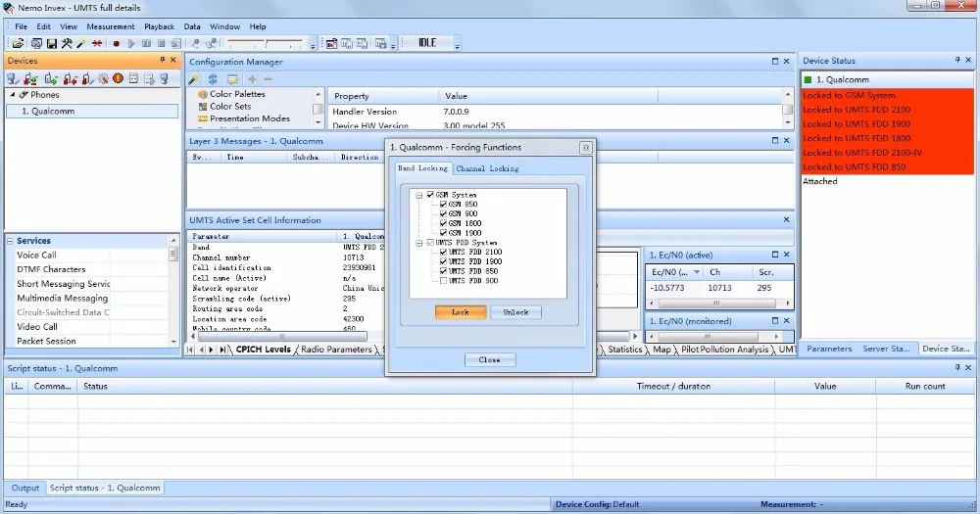This screenshot has width=980, height=514.
Task: Enable the UMTS FDD 900 checkbox
Action: 443,281
